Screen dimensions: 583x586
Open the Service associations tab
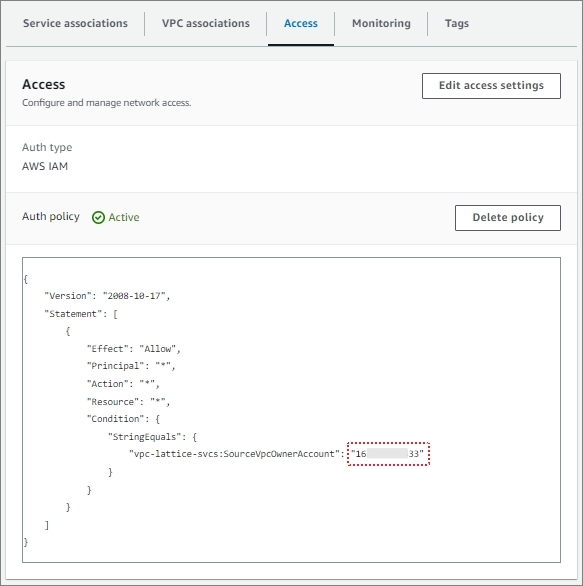tap(75, 23)
